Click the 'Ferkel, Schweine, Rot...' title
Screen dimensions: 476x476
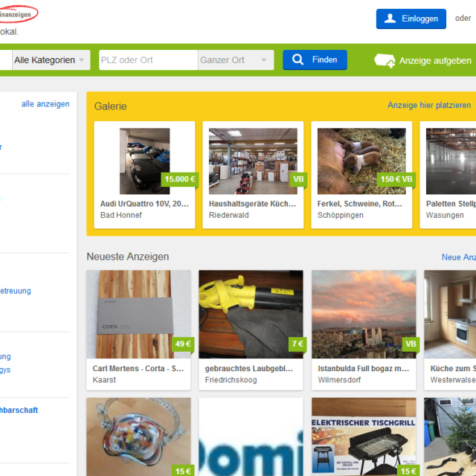coord(360,204)
